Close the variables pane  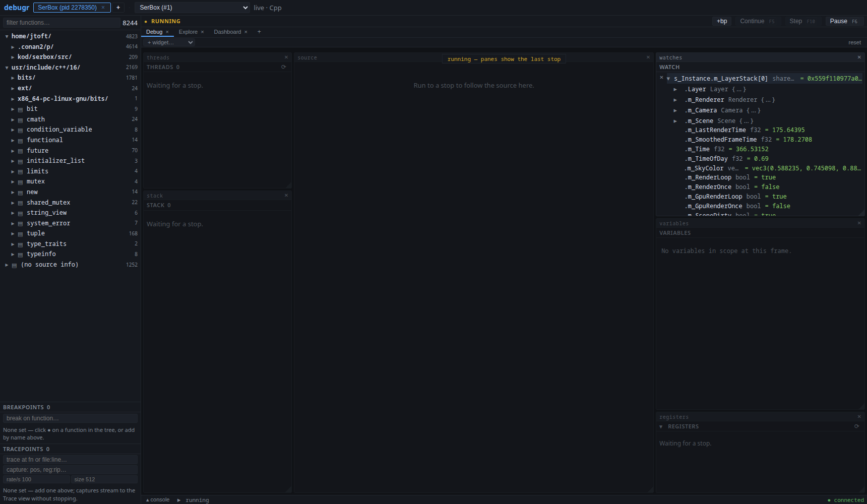click(859, 223)
